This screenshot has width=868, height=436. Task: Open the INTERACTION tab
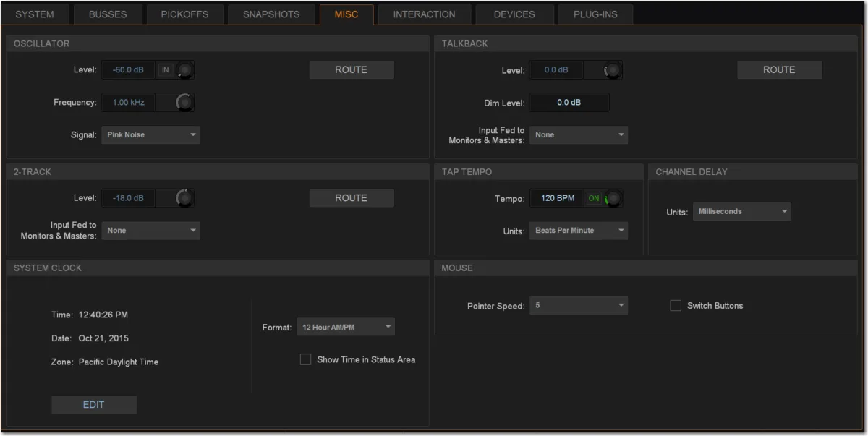click(x=424, y=14)
